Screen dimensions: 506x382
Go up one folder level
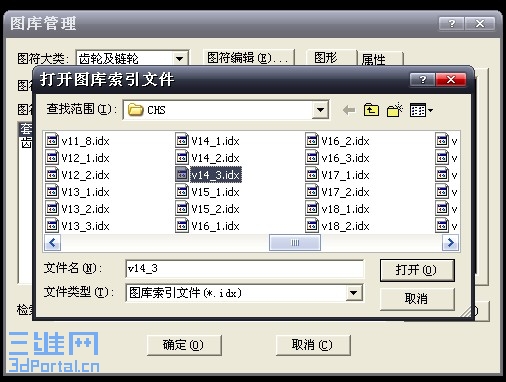(371, 110)
